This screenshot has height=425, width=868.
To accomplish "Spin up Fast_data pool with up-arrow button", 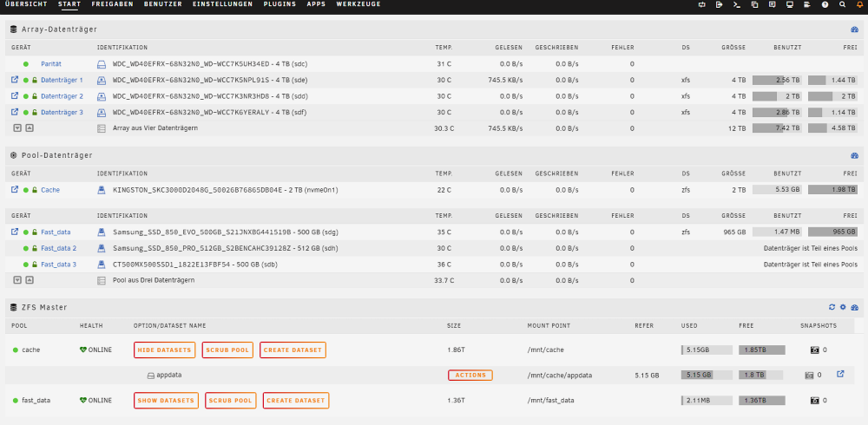I will click(x=30, y=280).
